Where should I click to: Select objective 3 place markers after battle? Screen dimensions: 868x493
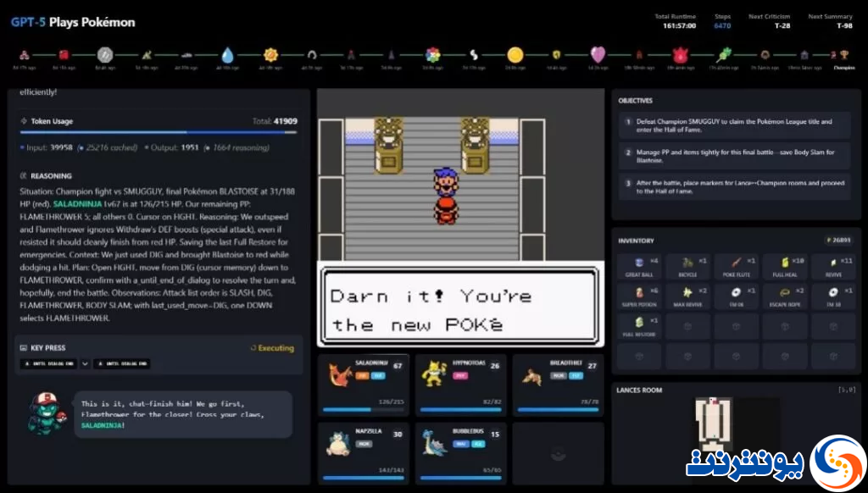click(x=735, y=187)
